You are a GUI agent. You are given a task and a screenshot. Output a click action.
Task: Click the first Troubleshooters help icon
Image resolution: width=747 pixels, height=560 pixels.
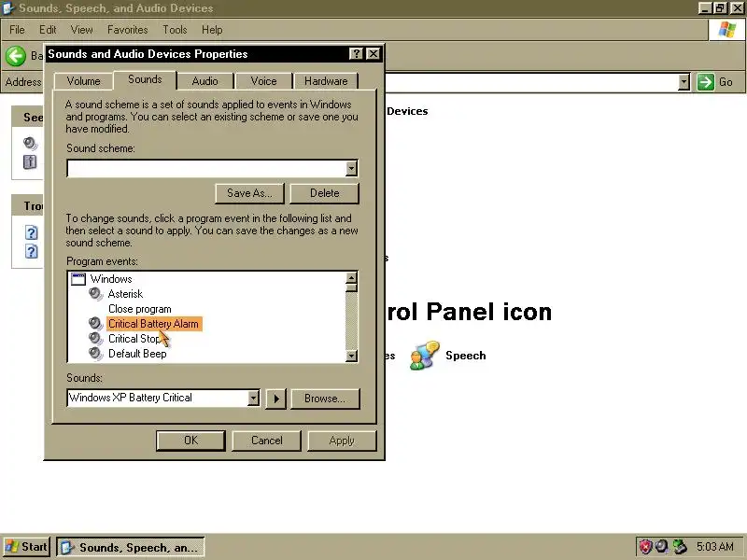[x=32, y=232]
